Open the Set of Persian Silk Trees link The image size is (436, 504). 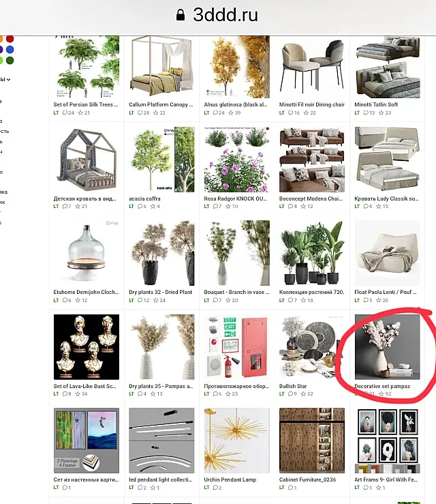pos(85,104)
